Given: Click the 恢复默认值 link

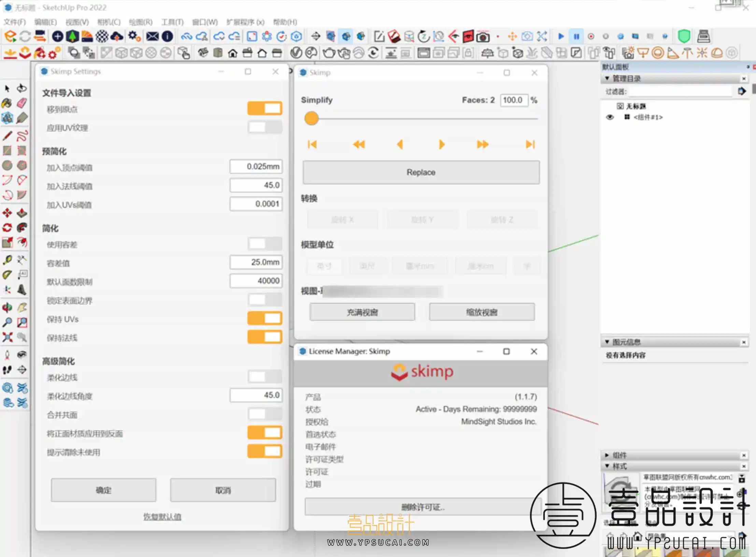Looking at the screenshot, I should (x=162, y=516).
